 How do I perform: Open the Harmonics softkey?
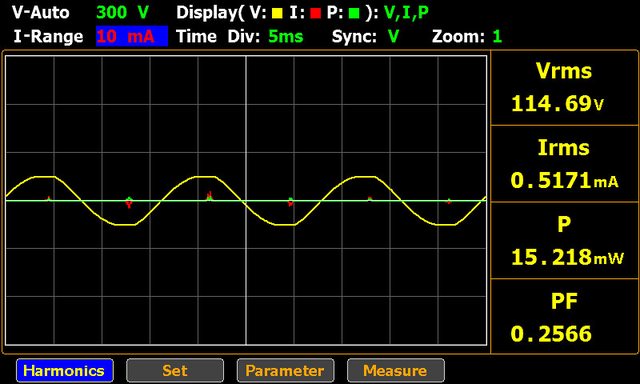tap(64, 370)
